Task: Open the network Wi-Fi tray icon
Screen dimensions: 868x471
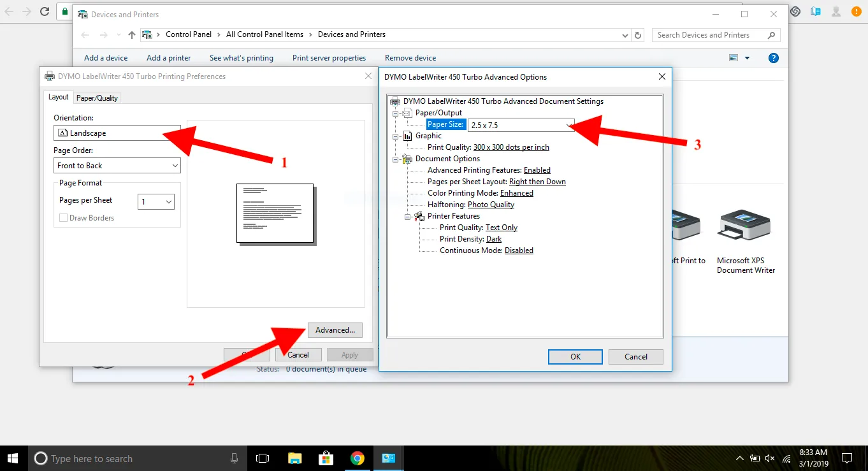Action: pos(787,458)
